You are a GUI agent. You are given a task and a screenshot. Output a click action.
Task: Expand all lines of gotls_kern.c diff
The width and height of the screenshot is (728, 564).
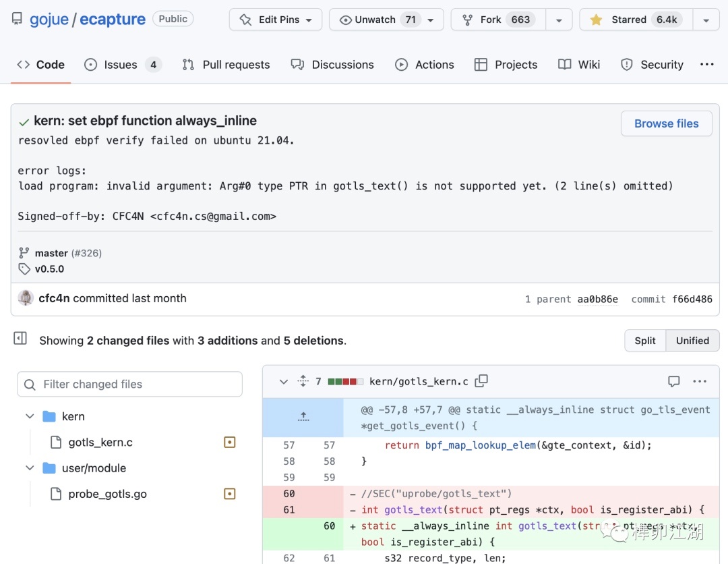click(303, 381)
